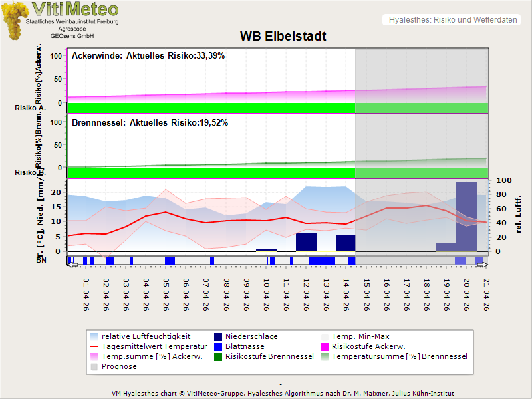Click the Temp.summe [%] Ackerw. legend swatch
532x399 pixels.
94,356
